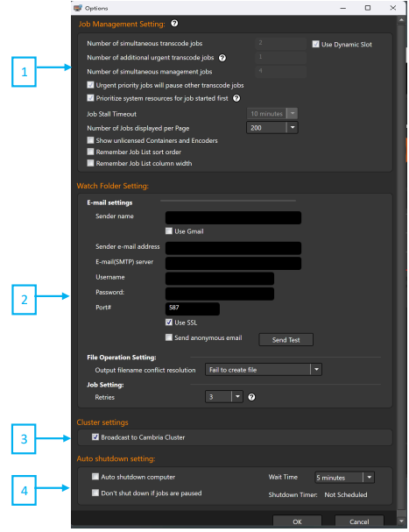Image resolution: width=409 pixels, height=532 pixels.
Task: Open the help icon next to Retries
Action: tap(251, 397)
